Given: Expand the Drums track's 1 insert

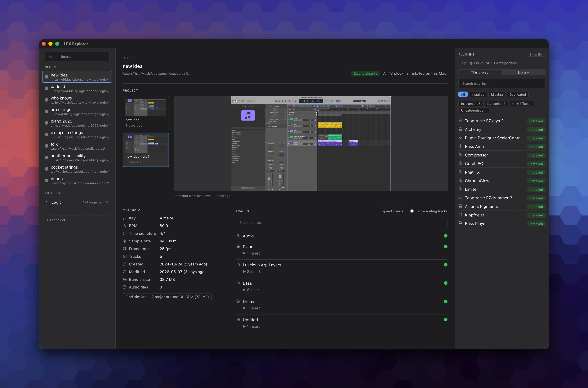Looking at the screenshot, I should pyautogui.click(x=251, y=308).
